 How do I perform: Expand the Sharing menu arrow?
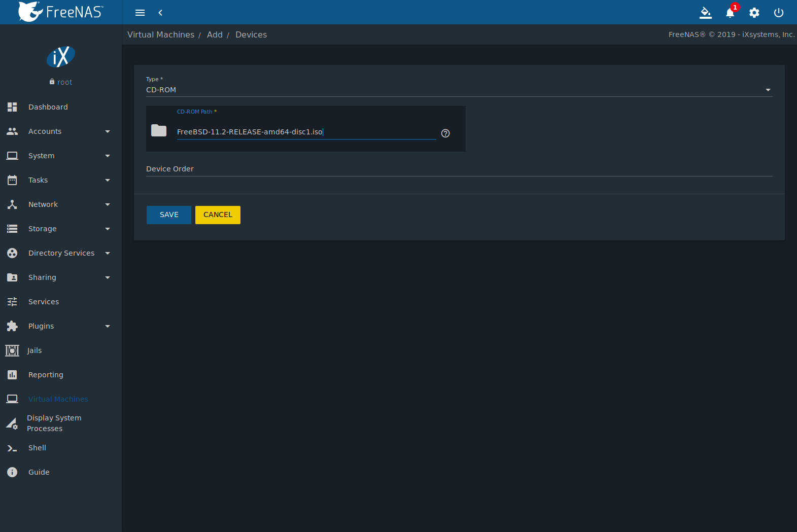[108, 277]
